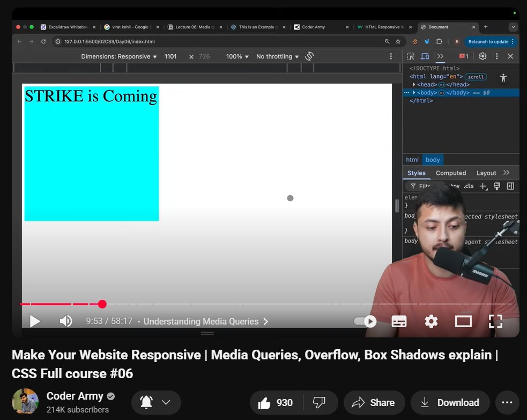Switch to This is an Example tab
Screen dimensions: 527x420
(258, 27)
